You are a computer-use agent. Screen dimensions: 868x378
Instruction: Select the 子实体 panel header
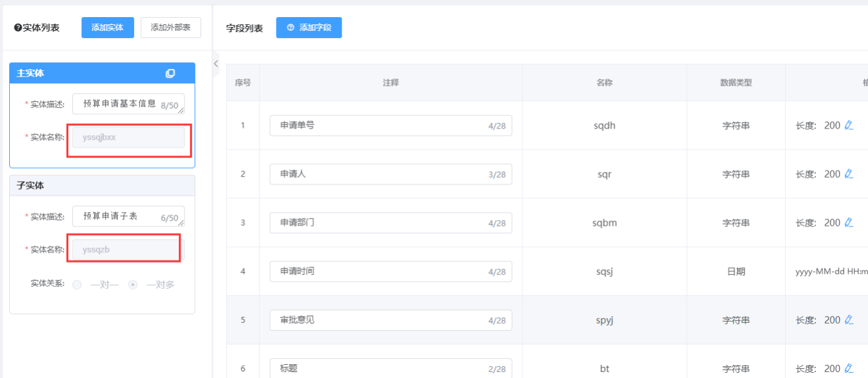102,186
